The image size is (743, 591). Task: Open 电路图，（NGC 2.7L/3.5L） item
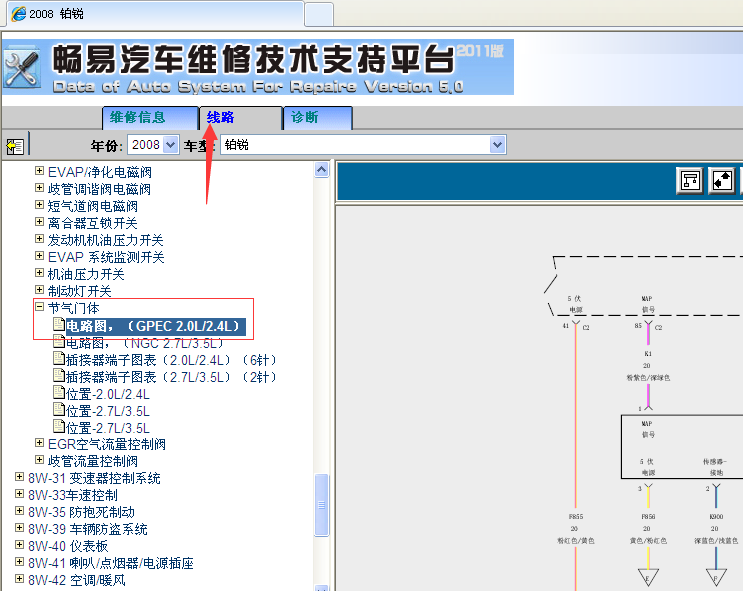144,343
